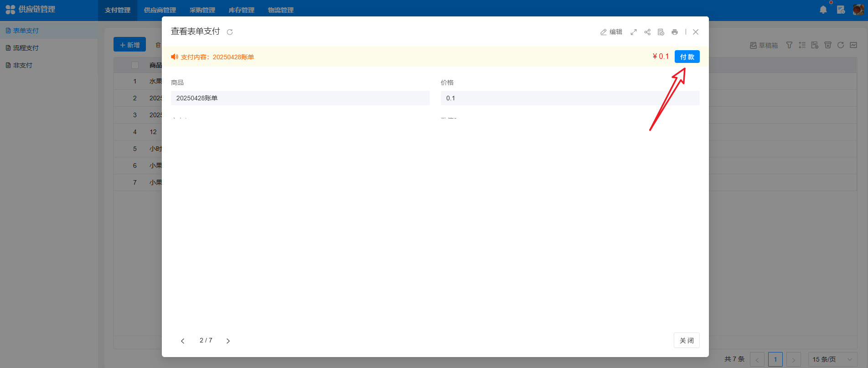Screen dimensions: 868x368
Task: Click the 编辑 edit button
Action: [x=611, y=32]
